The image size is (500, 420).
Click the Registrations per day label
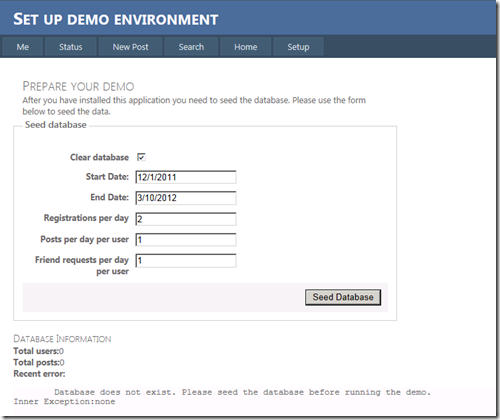[x=86, y=218]
